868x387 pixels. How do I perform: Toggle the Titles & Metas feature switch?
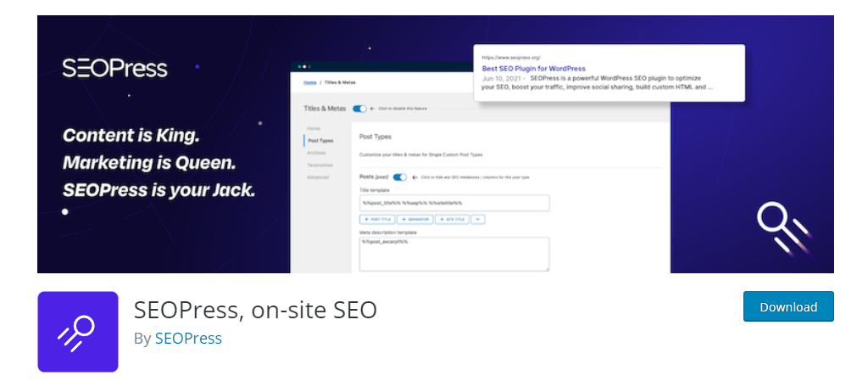click(x=359, y=109)
